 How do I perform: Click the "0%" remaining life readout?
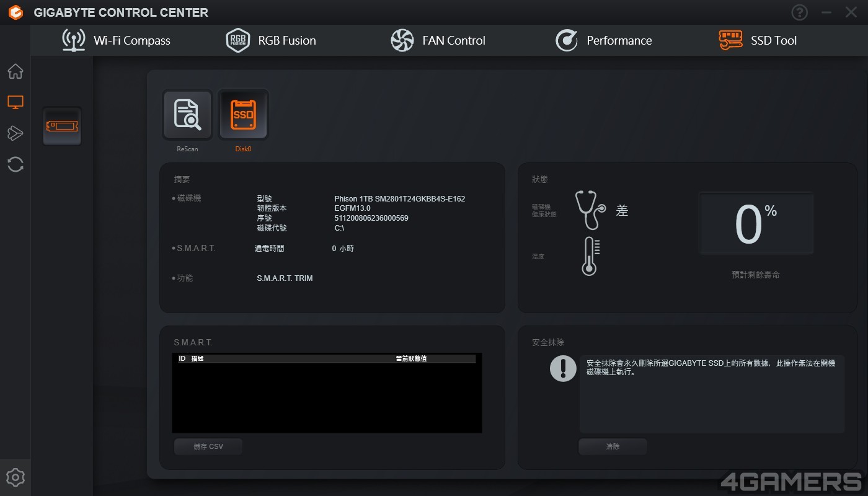[x=756, y=224]
